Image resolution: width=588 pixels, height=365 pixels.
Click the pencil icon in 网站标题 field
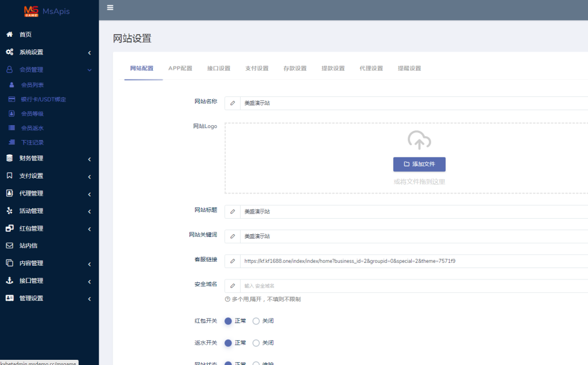(233, 212)
